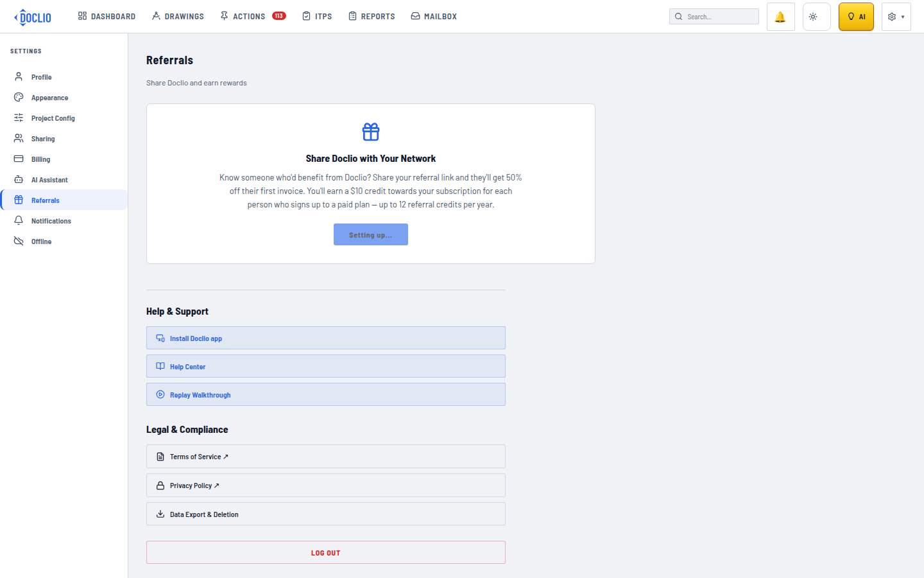Open Notifications settings
The height and width of the screenshot is (578, 924).
(64, 221)
